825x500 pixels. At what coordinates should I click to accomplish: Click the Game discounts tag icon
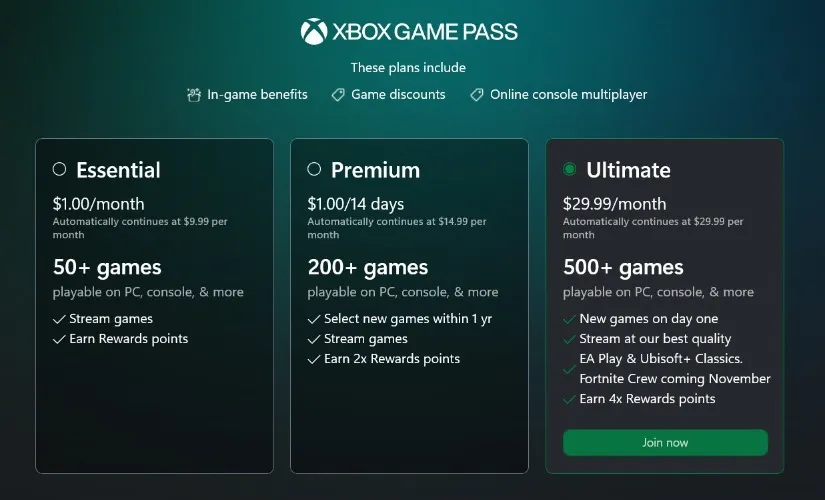click(338, 95)
